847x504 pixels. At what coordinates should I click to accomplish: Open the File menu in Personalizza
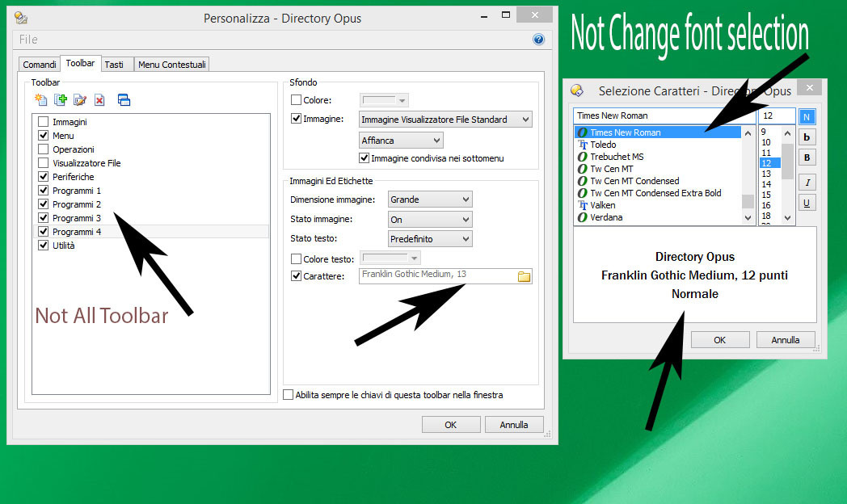(28, 40)
